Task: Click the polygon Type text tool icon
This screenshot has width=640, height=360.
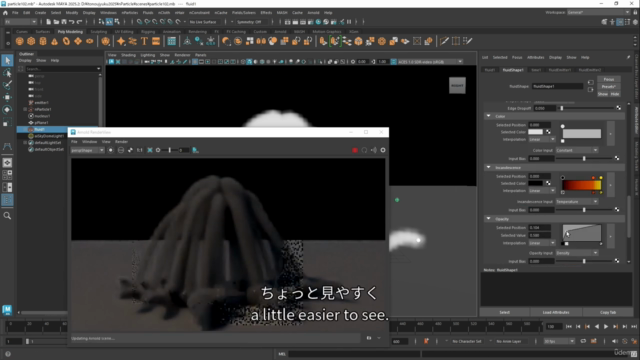Action: point(144,41)
